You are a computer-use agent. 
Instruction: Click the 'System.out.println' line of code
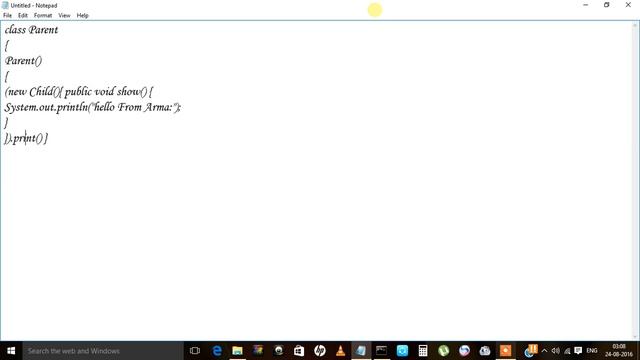tap(93, 107)
